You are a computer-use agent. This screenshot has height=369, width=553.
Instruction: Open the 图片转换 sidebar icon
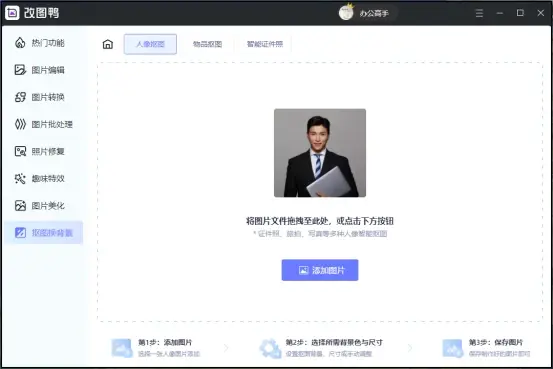(x=20, y=97)
